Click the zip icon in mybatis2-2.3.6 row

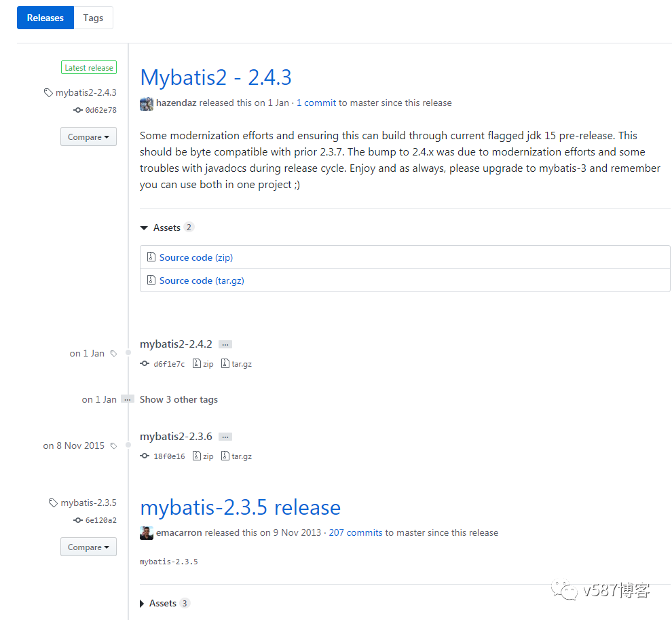point(197,456)
